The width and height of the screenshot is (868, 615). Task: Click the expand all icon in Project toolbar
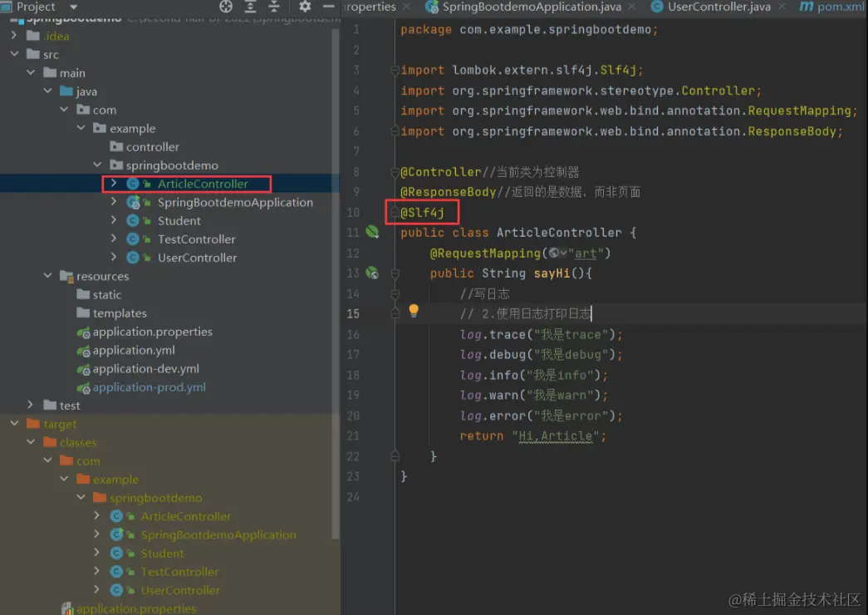tap(250, 7)
